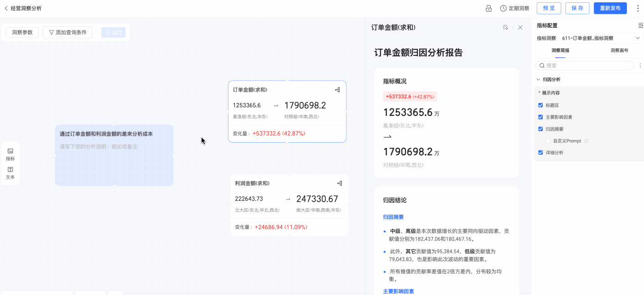
Task: Open 定期洞察 clock schedule settings
Action: tap(515, 8)
